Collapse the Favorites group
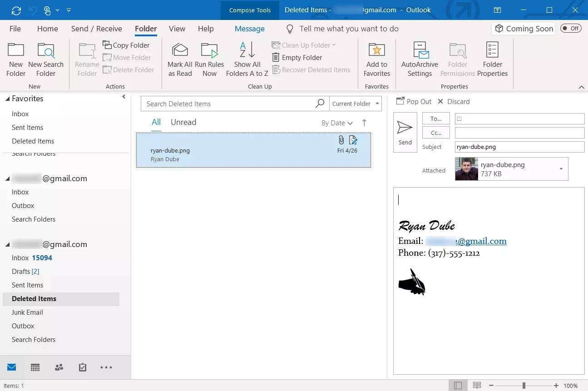The height and width of the screenshot is (391, 588). pos(7,99)
